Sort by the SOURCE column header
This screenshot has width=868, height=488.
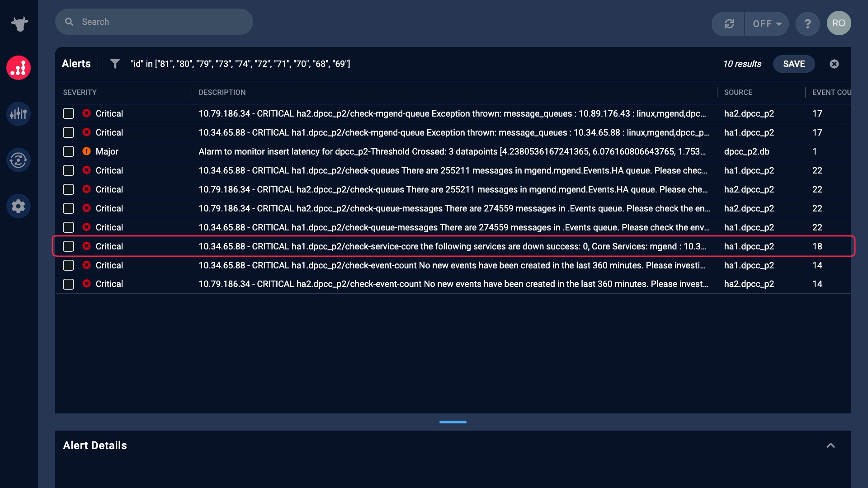tap(738, 92)
